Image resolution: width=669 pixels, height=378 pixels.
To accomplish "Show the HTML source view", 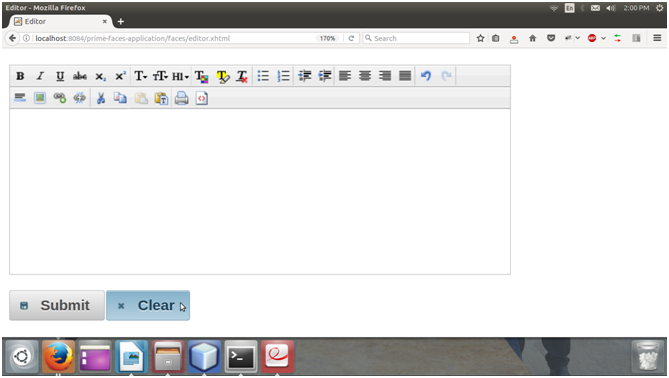I will point(202,98).
